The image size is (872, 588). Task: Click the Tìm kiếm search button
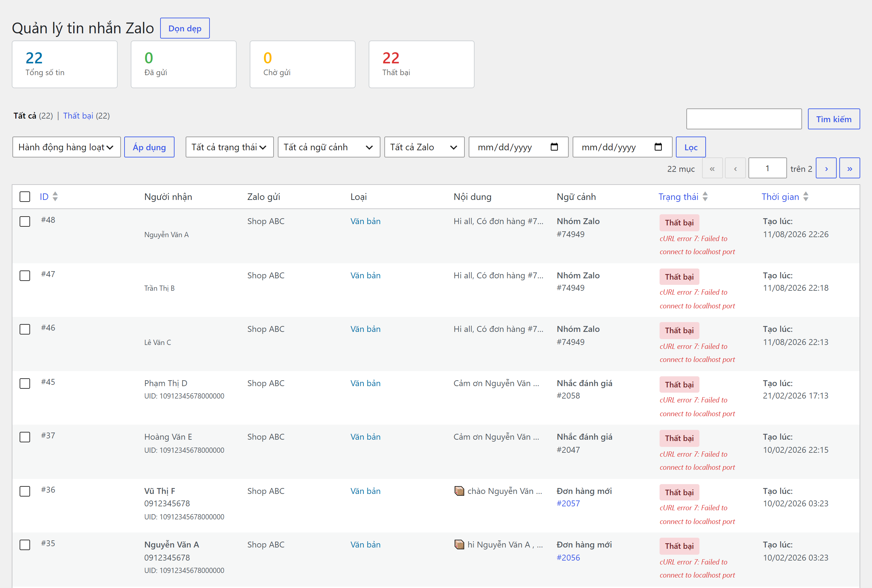click(834, 119)
